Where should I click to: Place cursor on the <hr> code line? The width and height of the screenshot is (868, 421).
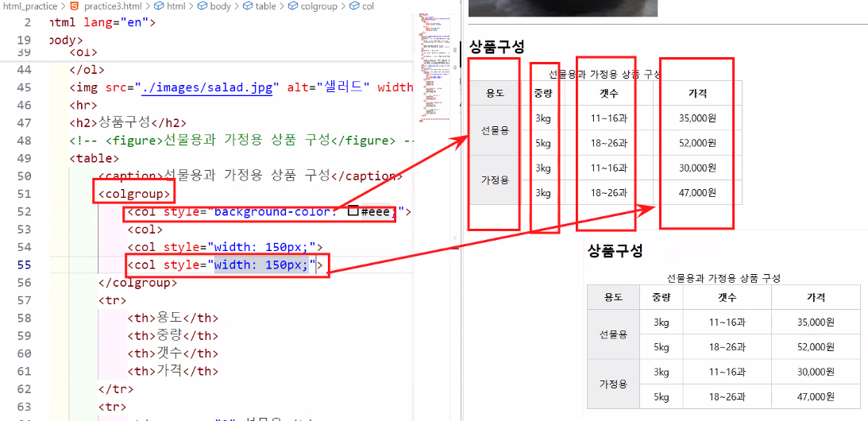(83, 105)
